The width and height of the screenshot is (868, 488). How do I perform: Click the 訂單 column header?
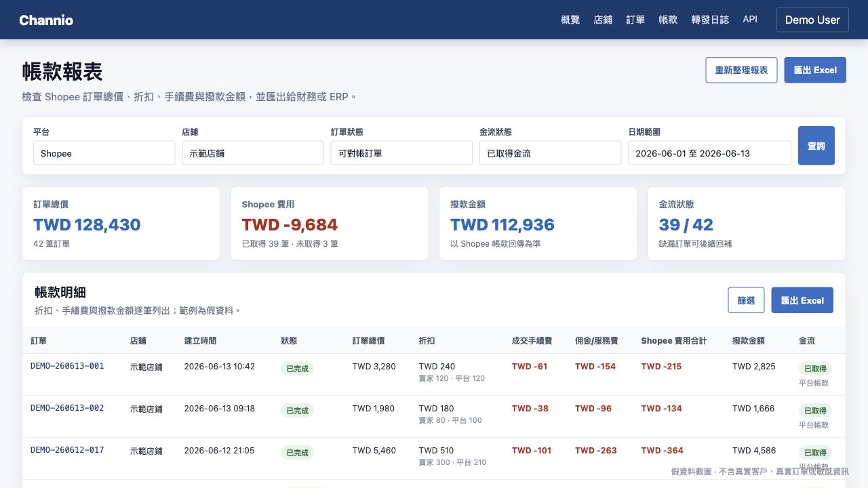[39, 341]
